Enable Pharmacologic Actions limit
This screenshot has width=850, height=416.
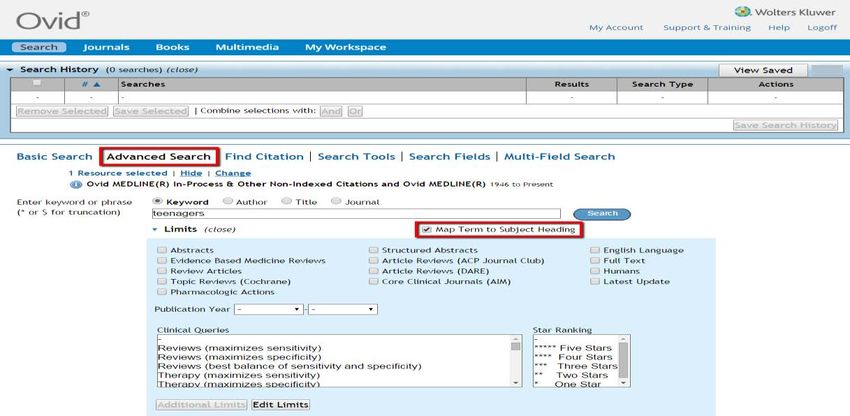[x=162, y=292]
